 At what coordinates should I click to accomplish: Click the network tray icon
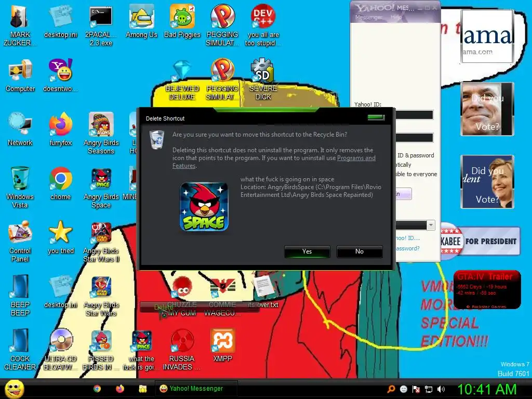pyautogui.click(x=429, y=389)
